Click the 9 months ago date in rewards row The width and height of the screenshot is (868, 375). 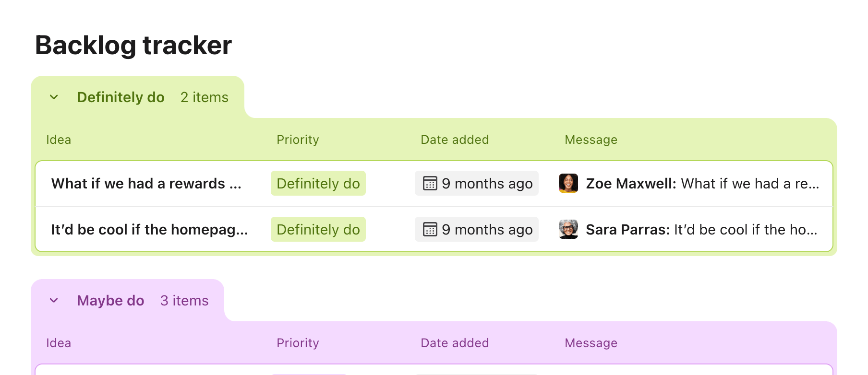click(487, 184)
